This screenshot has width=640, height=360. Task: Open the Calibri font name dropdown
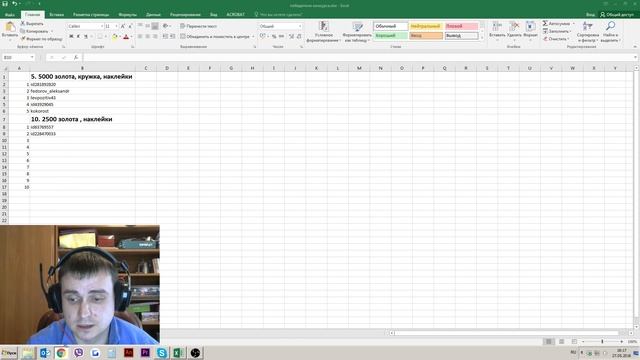tap(102, 26)
